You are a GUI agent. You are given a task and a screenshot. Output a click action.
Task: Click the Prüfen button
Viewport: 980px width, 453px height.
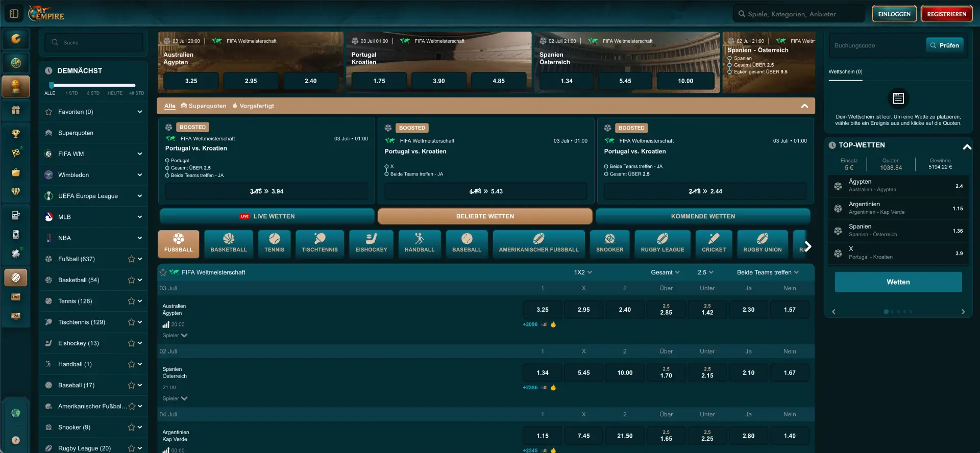coord(945,45)
